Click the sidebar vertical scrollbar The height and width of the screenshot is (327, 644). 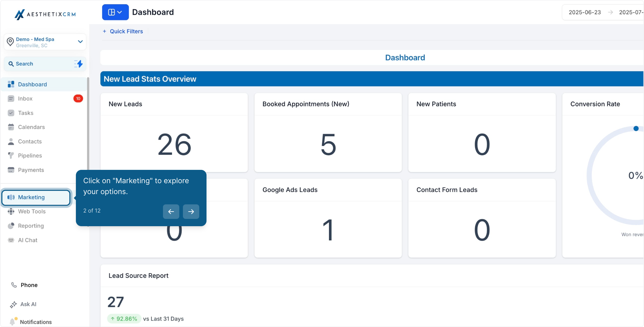coord(88,124)
